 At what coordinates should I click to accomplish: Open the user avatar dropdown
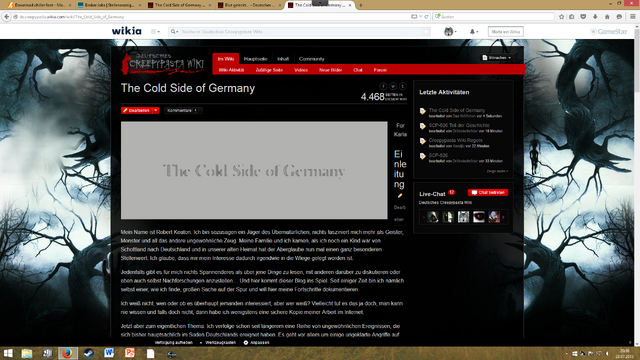pyautogui.click(x=450, y=31)
